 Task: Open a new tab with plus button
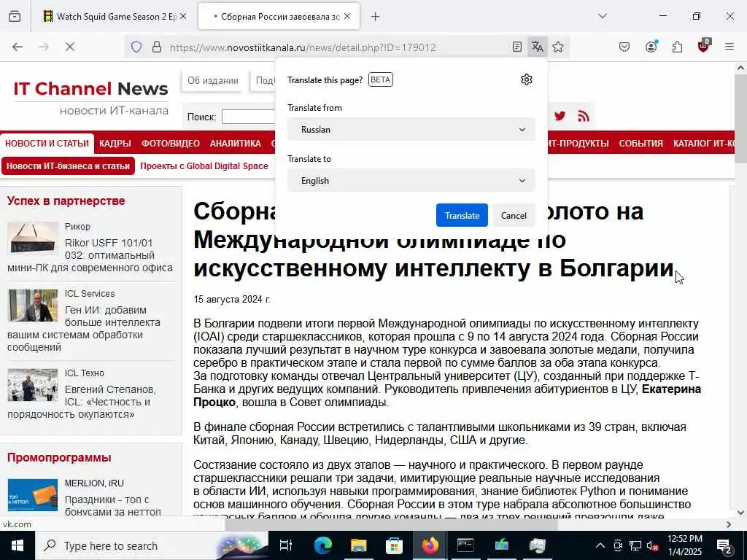pyautogui.click(x=376, y=17)
